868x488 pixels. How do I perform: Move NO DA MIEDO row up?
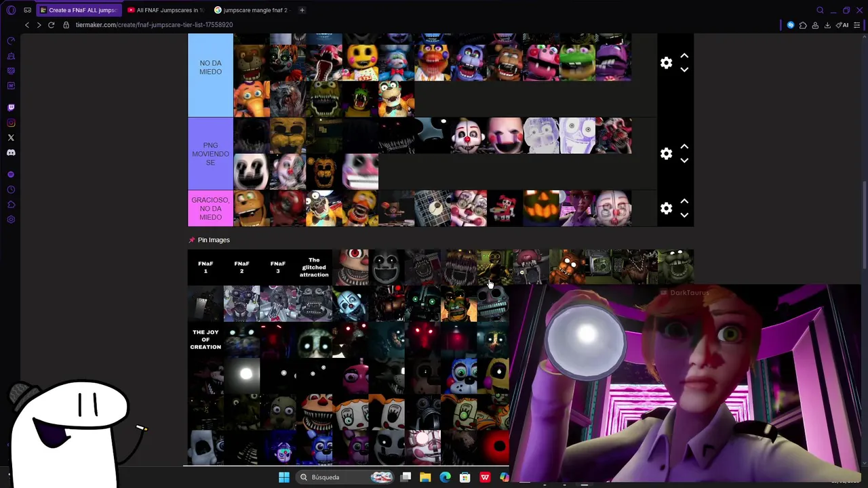point(684,56)
